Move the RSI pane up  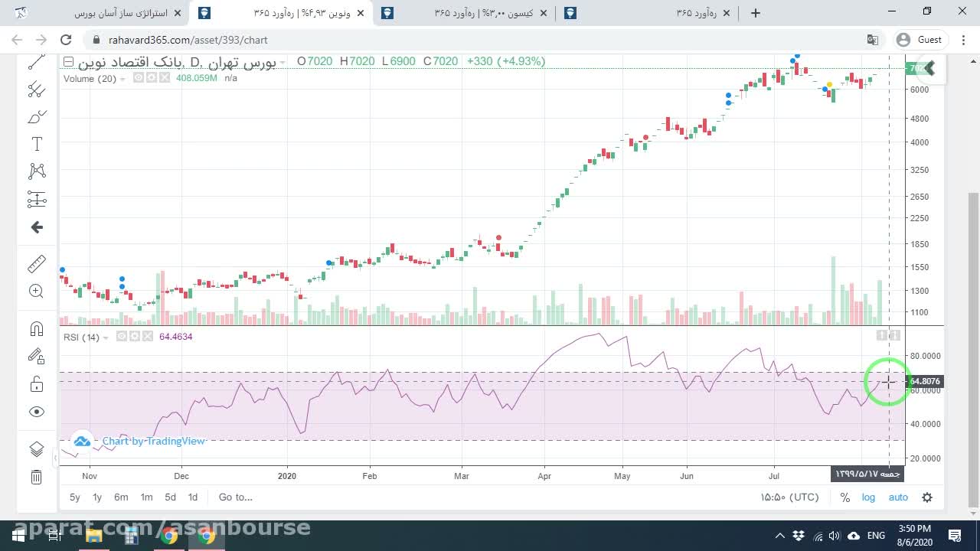(x=881, y=335)
